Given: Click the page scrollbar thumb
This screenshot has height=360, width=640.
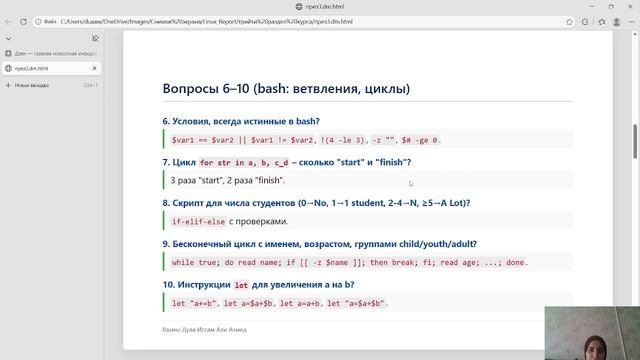Looking at the screenshot, I should (635, 141).
